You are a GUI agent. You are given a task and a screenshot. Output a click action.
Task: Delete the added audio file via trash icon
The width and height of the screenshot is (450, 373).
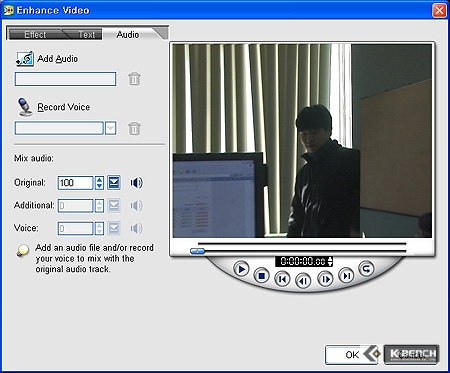tap(134, 79)
